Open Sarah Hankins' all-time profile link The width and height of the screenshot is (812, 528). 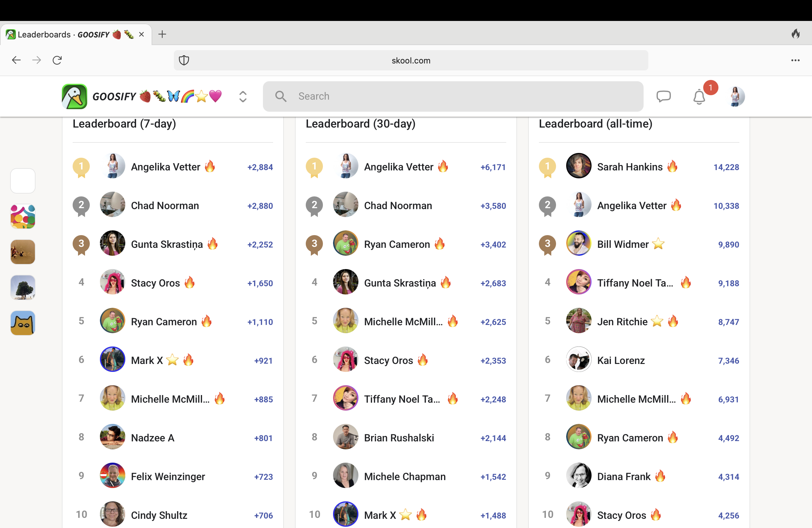pos(630,167)
